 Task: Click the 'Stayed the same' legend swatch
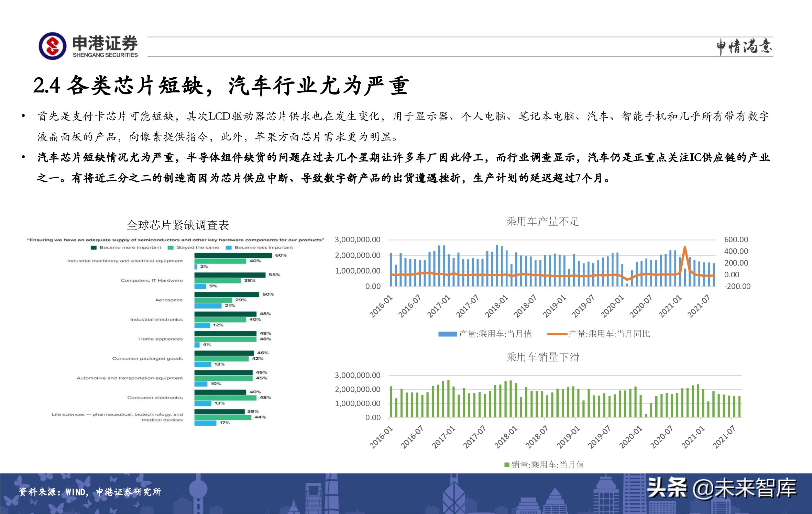pyautogui.click(x=171, y=247)
